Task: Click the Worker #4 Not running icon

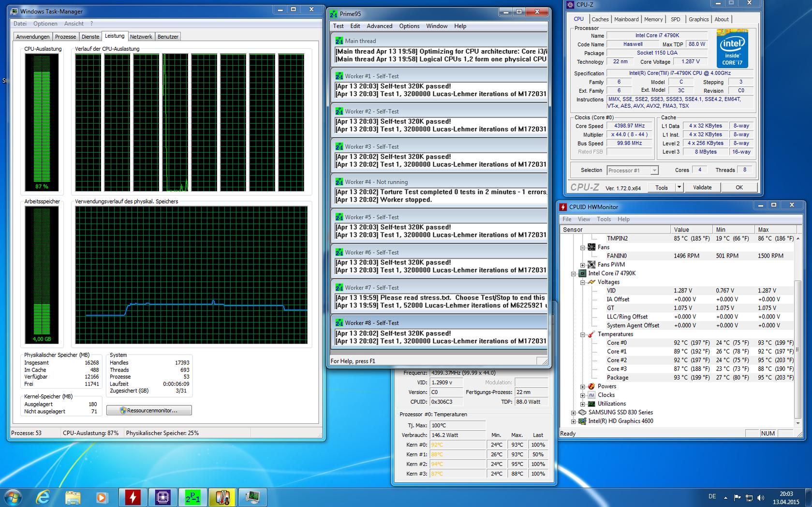Action: (339, 182)
